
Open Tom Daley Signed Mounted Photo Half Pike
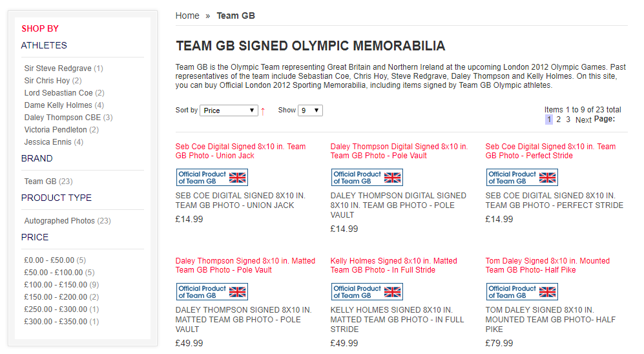[547, 265]
